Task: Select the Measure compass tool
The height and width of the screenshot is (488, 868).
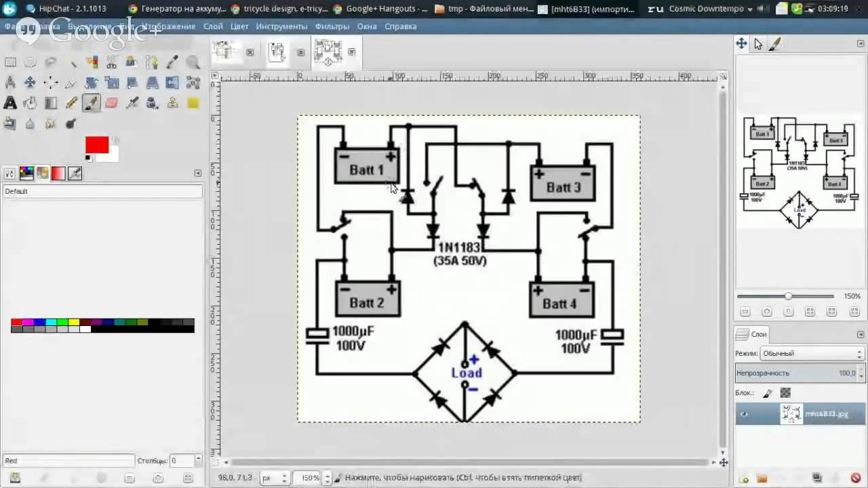Action: (x=10, y=83)
